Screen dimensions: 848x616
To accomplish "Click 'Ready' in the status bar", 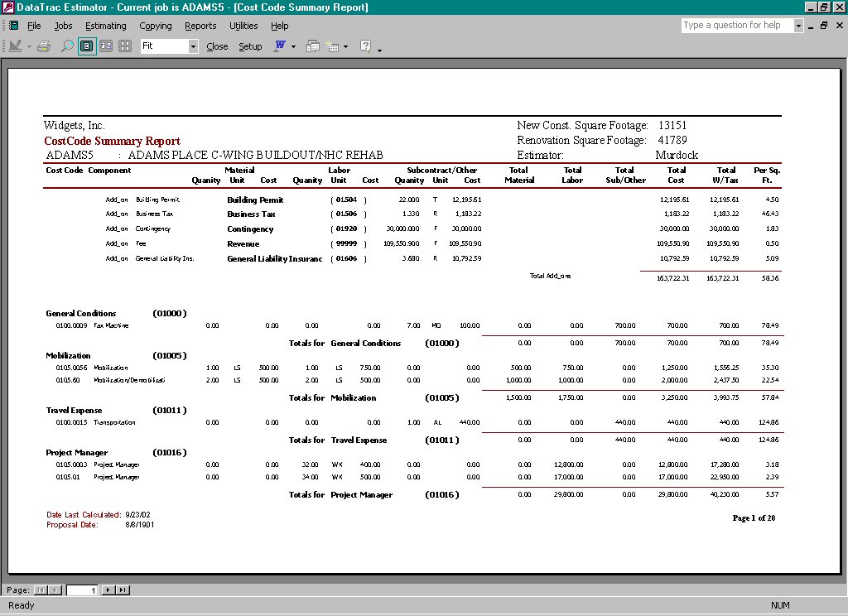I will click(21, 605).
